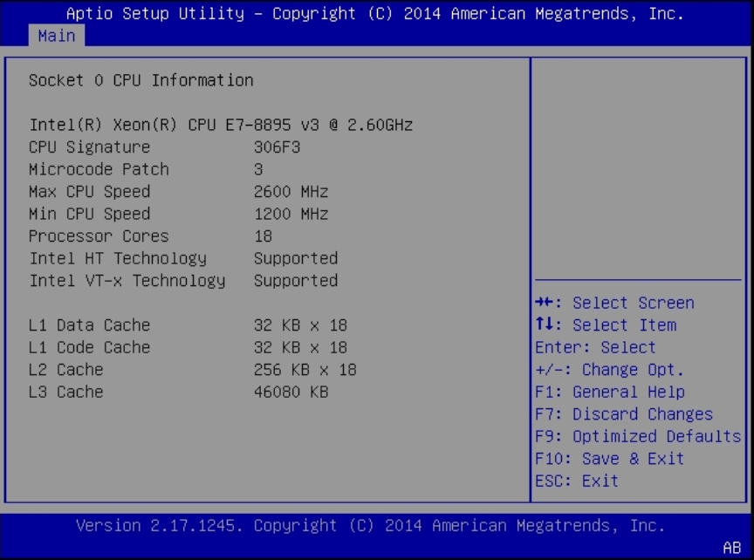Click the Processor Cores value 18
The image size is (754, 560).
point(264,236)
